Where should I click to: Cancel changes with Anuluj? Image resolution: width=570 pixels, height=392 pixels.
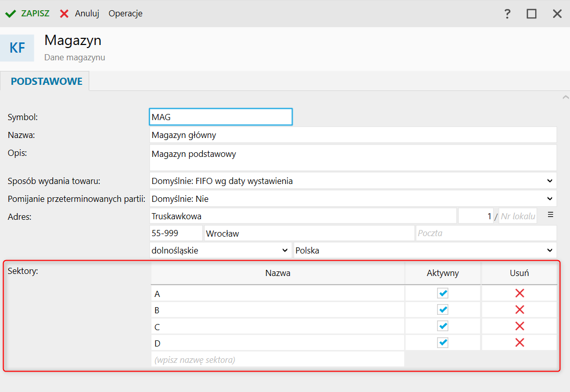80,14
